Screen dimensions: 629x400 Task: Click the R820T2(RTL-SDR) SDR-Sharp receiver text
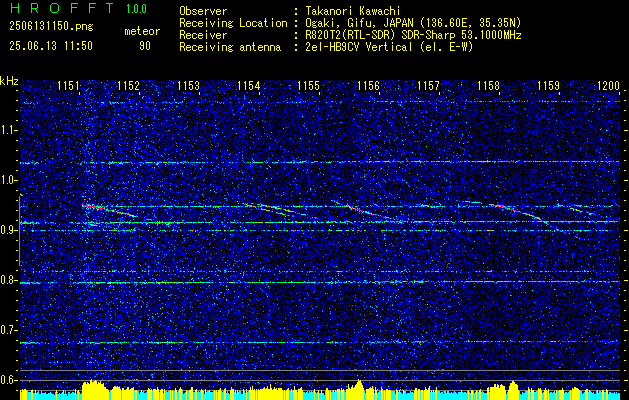[x=413, y=35]
